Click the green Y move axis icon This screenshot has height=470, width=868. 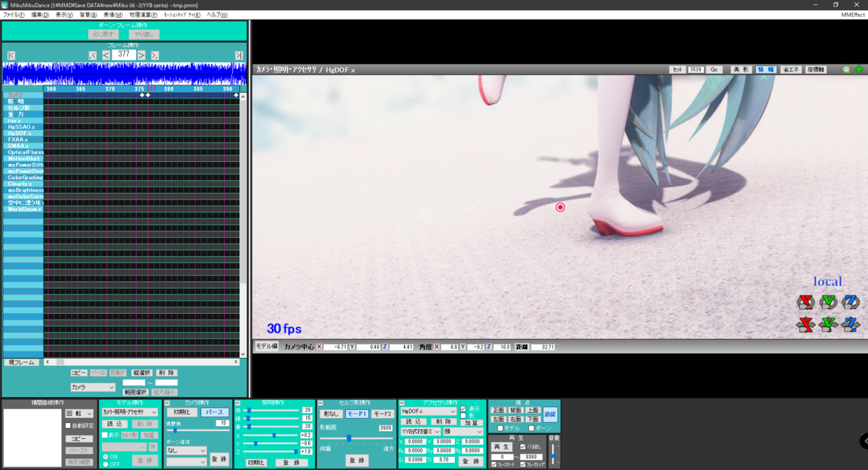pyautogui.click(x=828, y=324)
